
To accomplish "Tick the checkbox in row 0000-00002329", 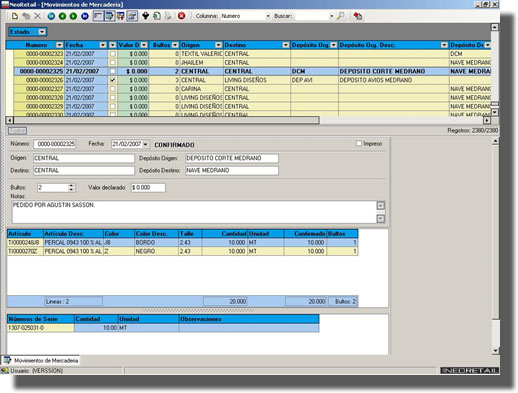I will 113,106.
